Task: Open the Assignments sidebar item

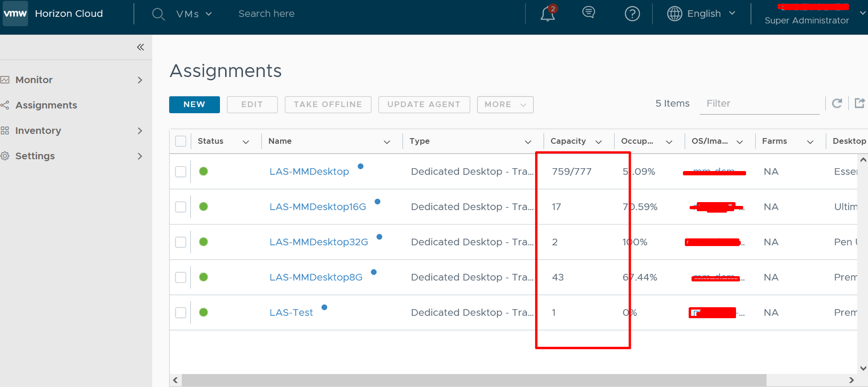Action: click(x=46, y=105)
